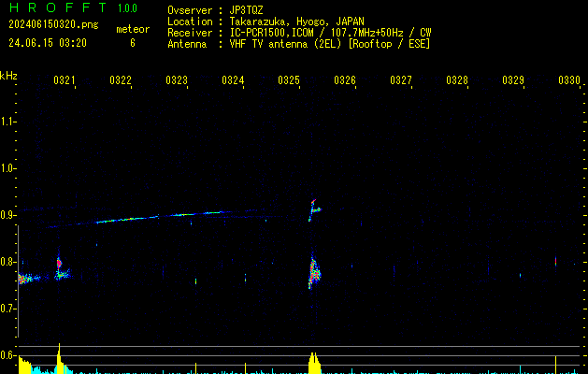Click the 0330 time label
The image size is (588, 374).
tap(569, 81)
